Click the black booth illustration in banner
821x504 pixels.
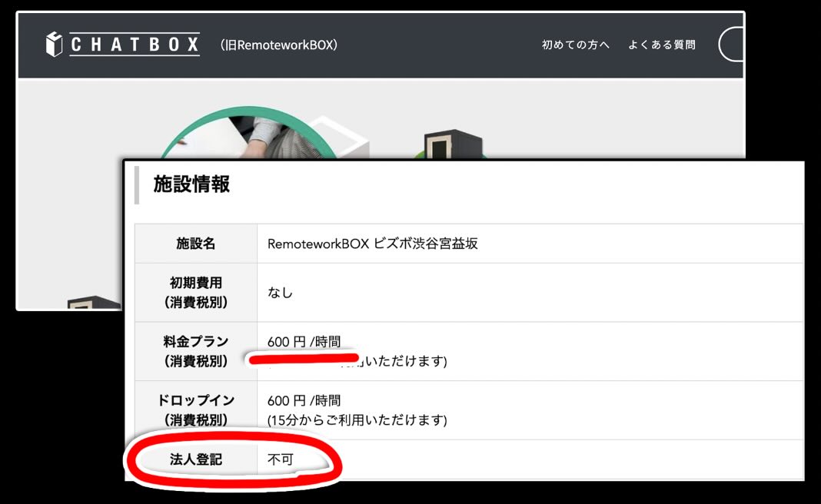click(x=453, y=144)
